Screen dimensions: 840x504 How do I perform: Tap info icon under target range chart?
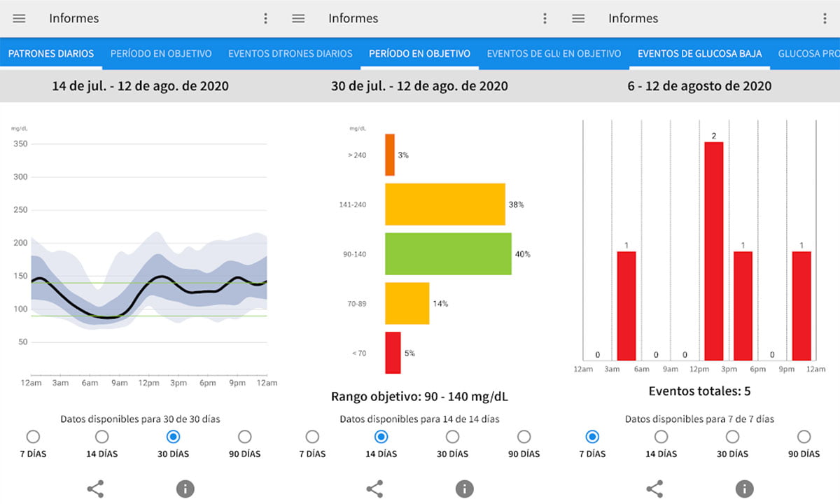465,489
